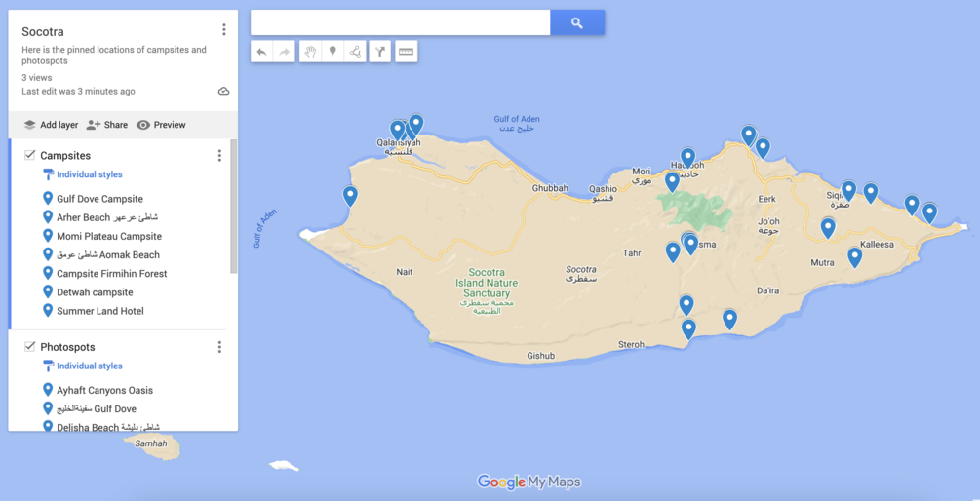
Task: Select Aomak Beach in list
Action: click(x=108, y=254)
